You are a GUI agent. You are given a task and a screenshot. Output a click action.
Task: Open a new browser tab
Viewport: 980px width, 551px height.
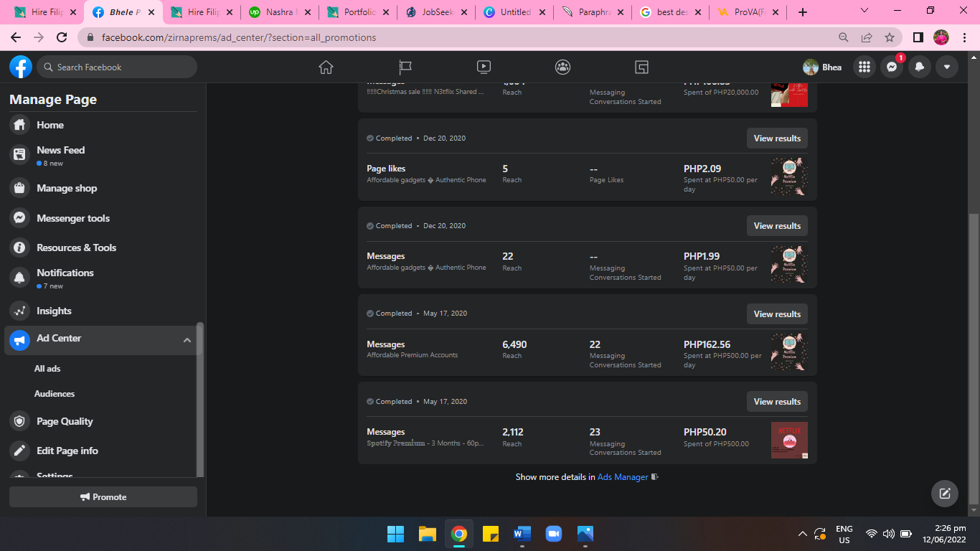click(803, 12)
